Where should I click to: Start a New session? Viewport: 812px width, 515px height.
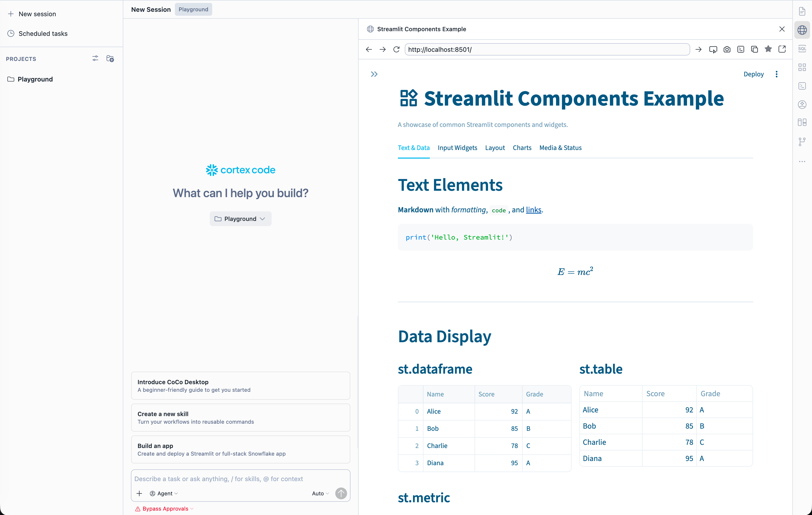coord(32,14)
